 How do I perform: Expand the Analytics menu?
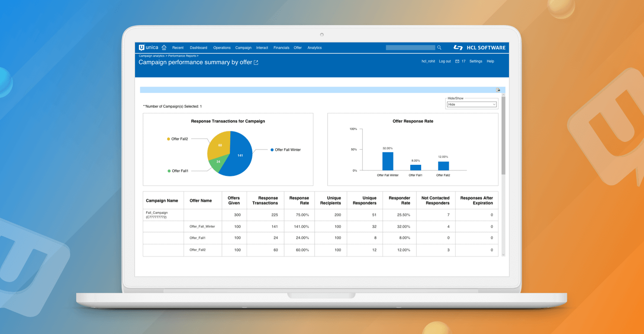tap(315, 48)
